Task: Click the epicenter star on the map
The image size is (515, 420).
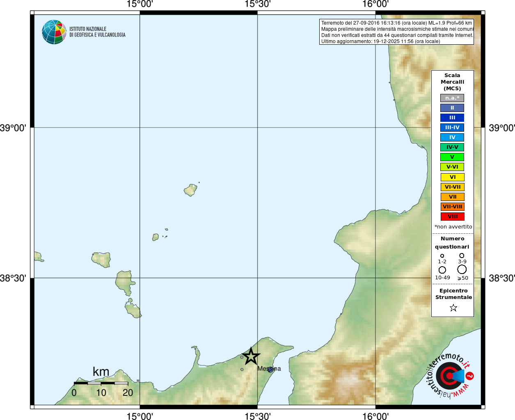Action: (251, 356)
